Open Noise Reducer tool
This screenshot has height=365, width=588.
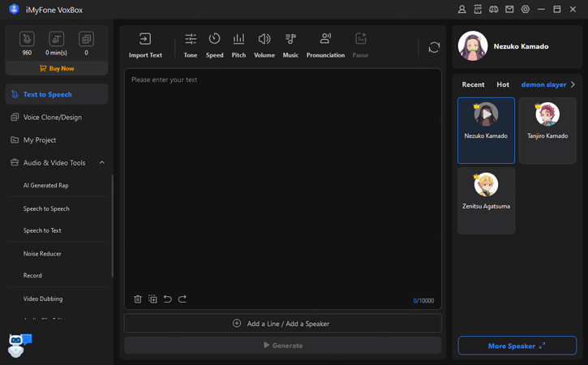click(42, 254)
